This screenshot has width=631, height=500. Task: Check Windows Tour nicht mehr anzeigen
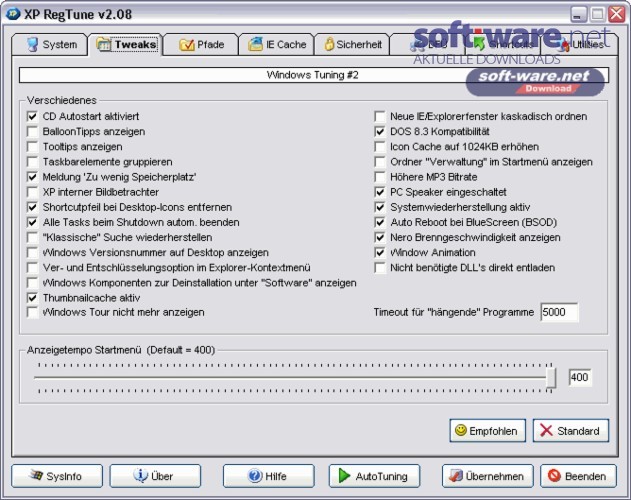32,312
